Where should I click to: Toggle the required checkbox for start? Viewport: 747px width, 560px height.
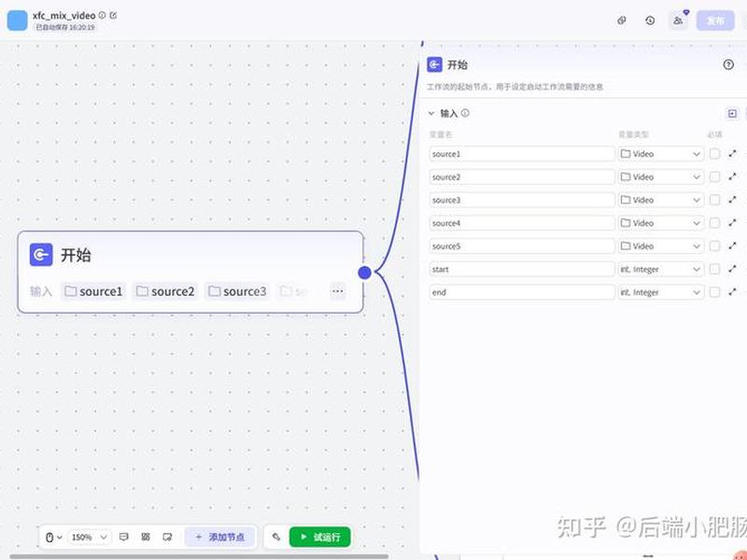tap(714, 269)
